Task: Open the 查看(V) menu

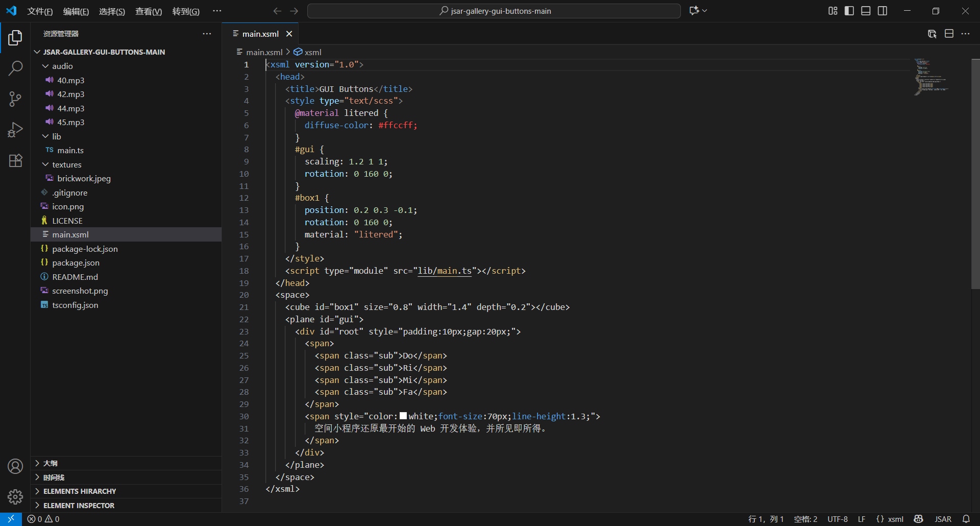Action: 149,11
